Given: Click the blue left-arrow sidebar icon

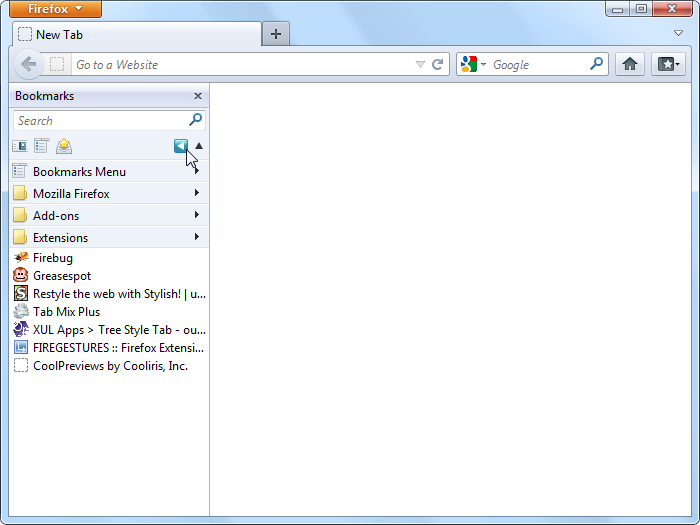Looking at the screenshot, I should click(180, 146).
